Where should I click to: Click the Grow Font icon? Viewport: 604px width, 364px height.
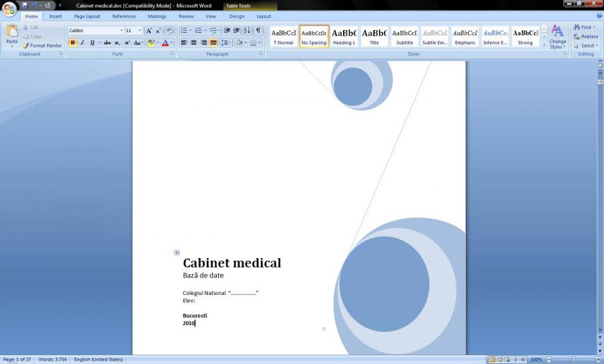click(x=149, y=31)
